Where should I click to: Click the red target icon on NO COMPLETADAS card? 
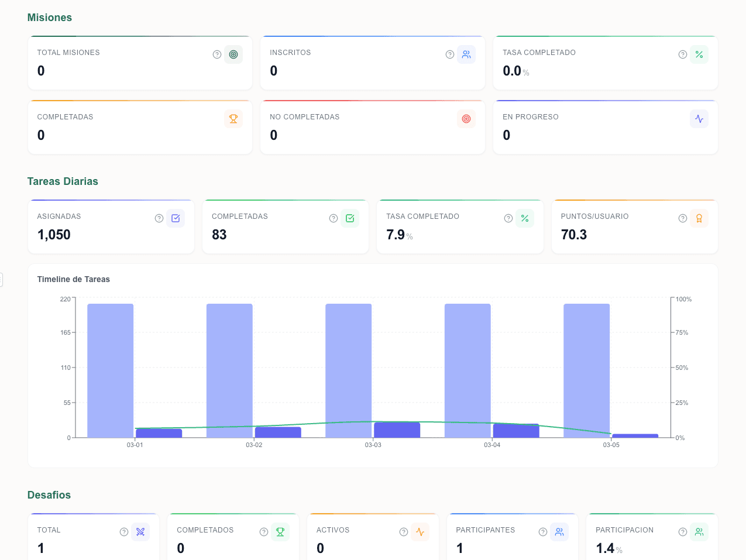pyautogui.click(x=466, y=118)
